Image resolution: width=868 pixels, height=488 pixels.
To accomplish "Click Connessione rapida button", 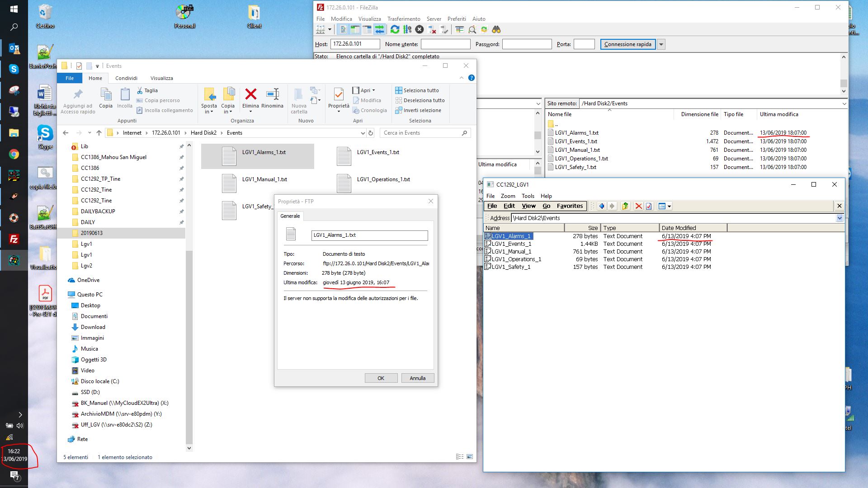I will point(627,44).
